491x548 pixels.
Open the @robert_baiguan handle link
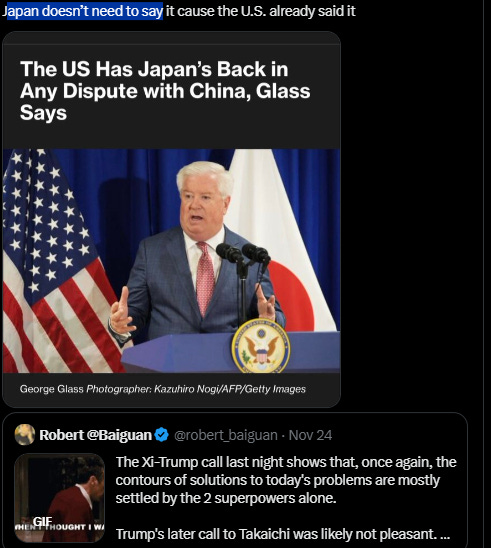(x=225, y=435)
